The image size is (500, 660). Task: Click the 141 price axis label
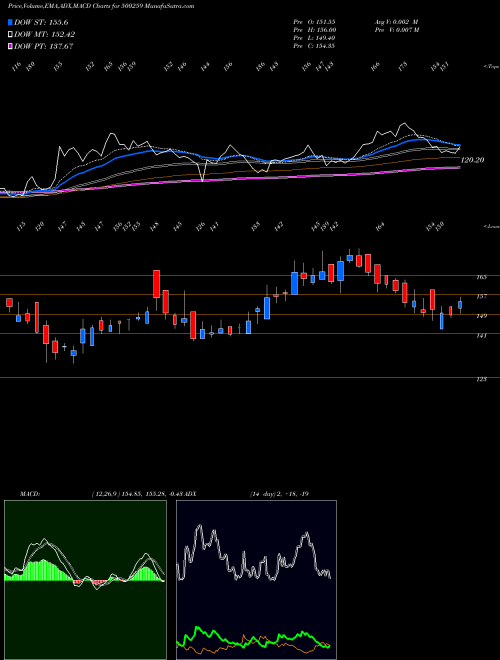(x=482, y=335)
